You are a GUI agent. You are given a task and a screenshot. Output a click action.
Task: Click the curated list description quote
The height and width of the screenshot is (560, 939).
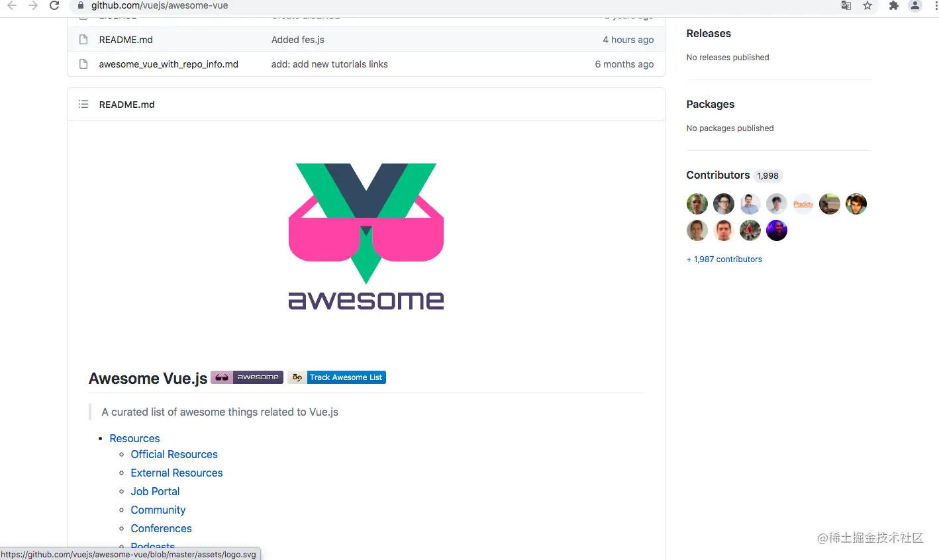(220, 412)
